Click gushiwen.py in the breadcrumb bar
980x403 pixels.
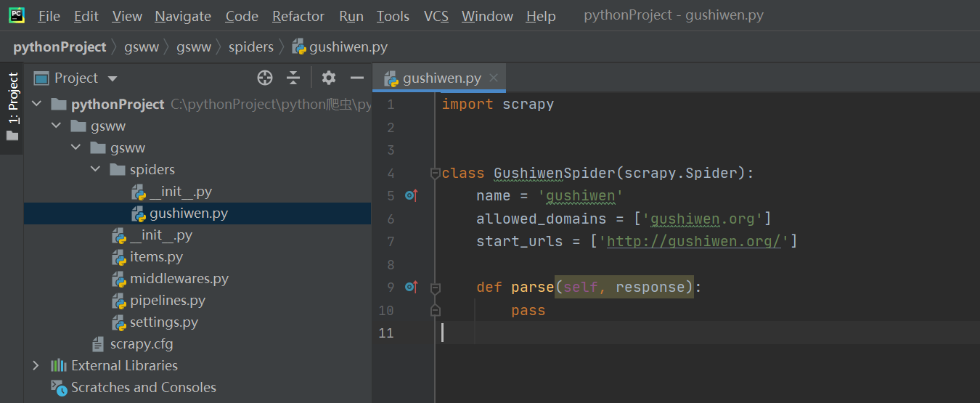340,47
